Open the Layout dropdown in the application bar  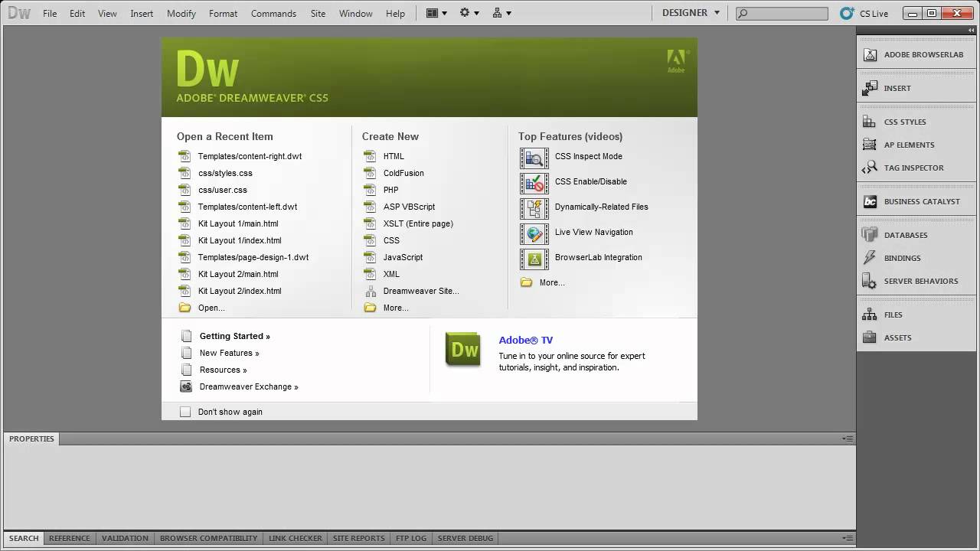click(x=436, y=13)
